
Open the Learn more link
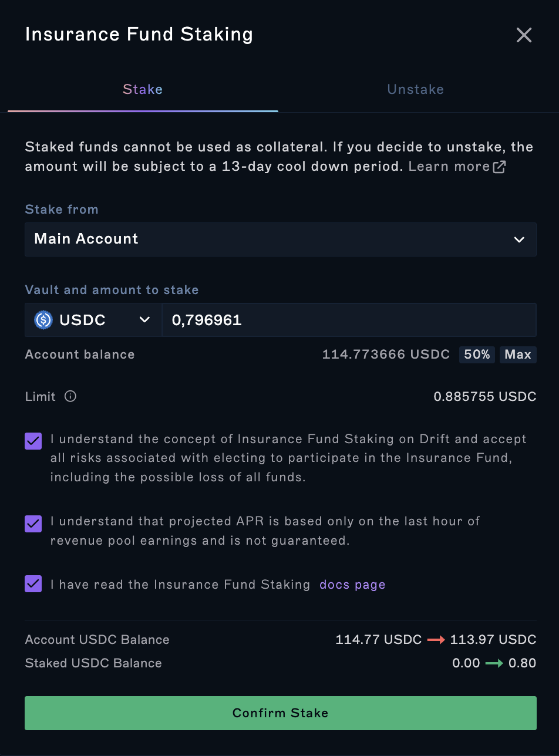[449, 166]
